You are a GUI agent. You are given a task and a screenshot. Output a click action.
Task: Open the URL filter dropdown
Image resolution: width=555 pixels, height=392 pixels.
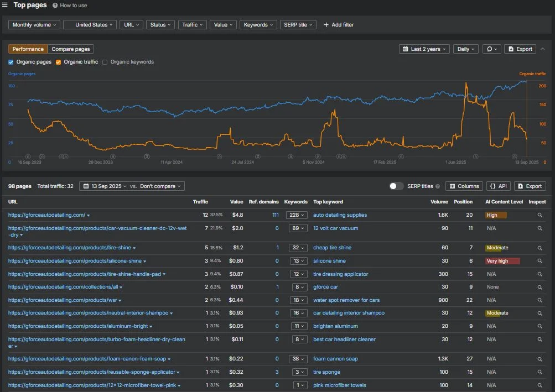131,25
